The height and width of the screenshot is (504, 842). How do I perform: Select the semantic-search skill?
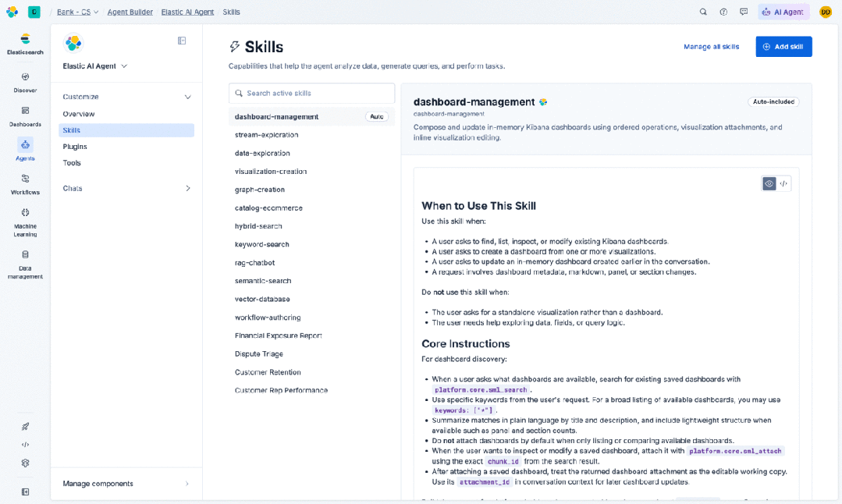(x=311, y=281)
